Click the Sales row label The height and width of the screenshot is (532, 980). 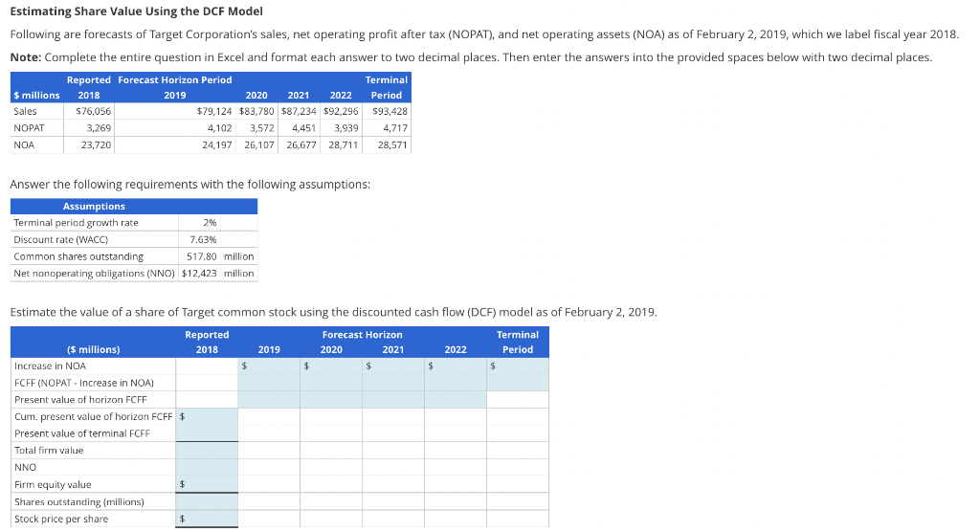point(25,111)
